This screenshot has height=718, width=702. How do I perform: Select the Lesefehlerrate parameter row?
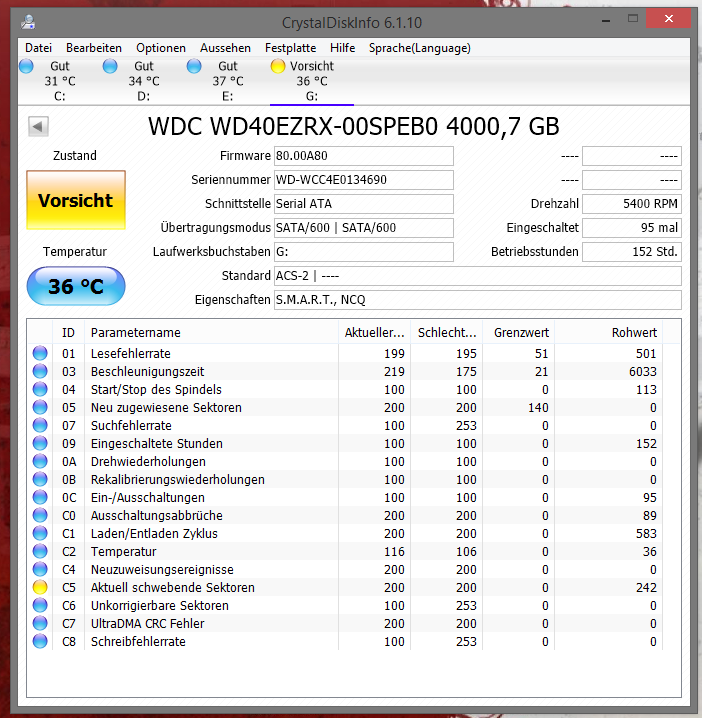point(345,353)
